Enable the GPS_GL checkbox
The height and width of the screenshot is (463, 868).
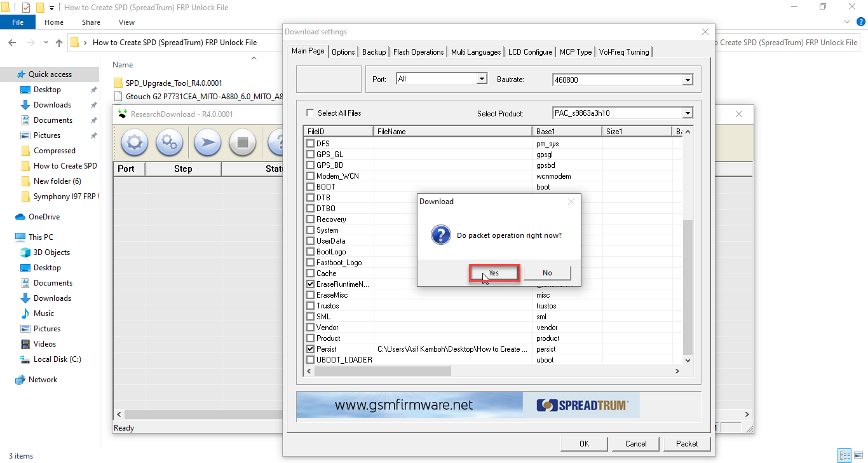click(311, 155)
